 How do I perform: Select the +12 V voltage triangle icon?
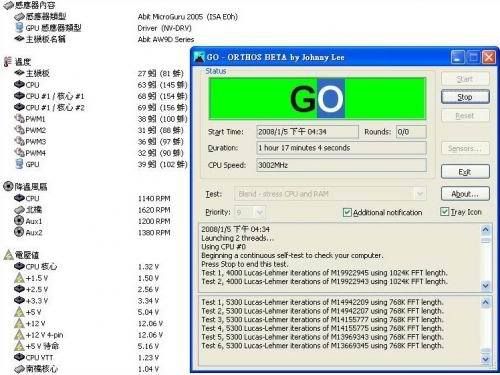tap(20, 323)
